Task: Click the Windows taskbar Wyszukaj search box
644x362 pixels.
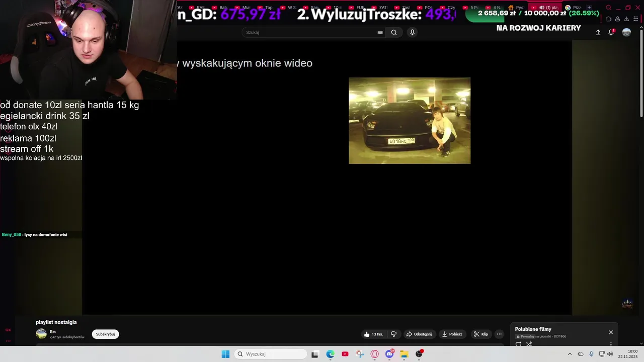Action: [271, 354]
